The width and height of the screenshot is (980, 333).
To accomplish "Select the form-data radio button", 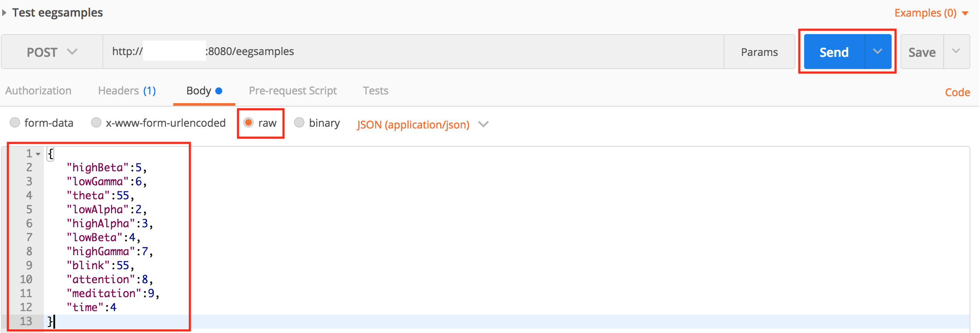I will click(15, 123).
